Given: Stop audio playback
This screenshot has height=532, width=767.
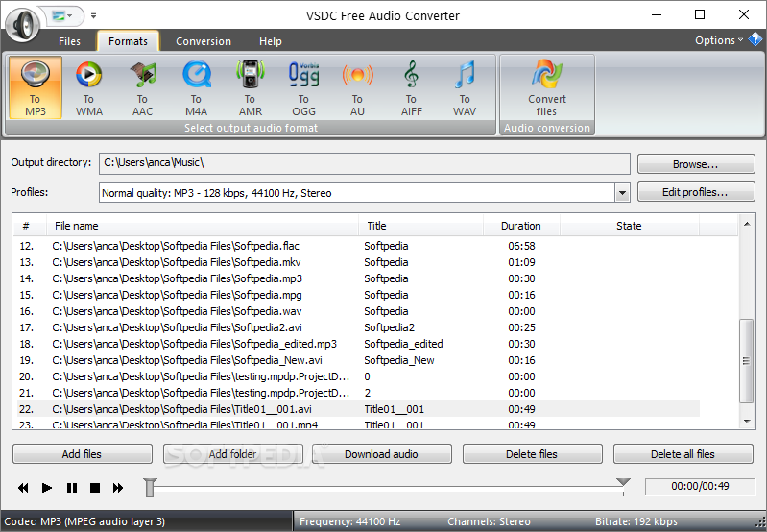Looking at the screenshot, I should (x=95, y=488).
